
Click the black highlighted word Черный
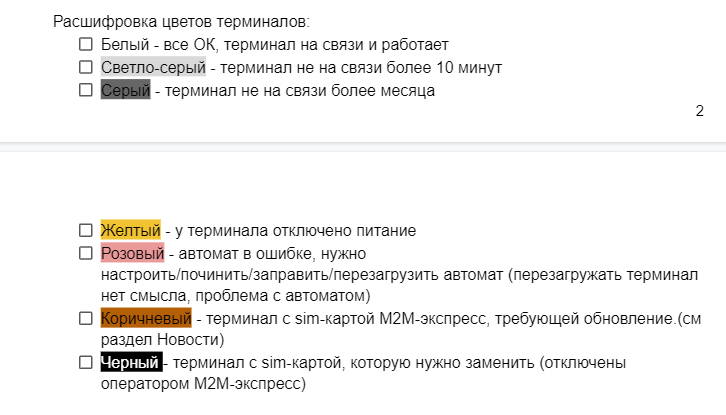129,362
